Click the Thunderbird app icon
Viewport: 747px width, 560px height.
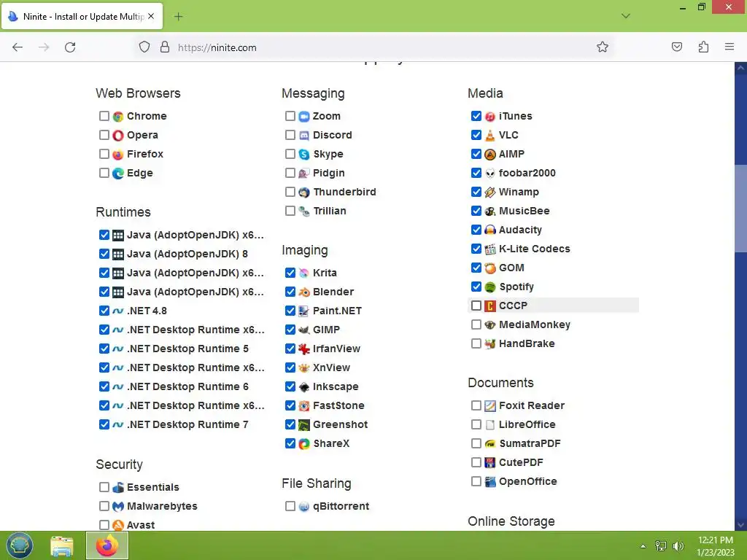304,192
